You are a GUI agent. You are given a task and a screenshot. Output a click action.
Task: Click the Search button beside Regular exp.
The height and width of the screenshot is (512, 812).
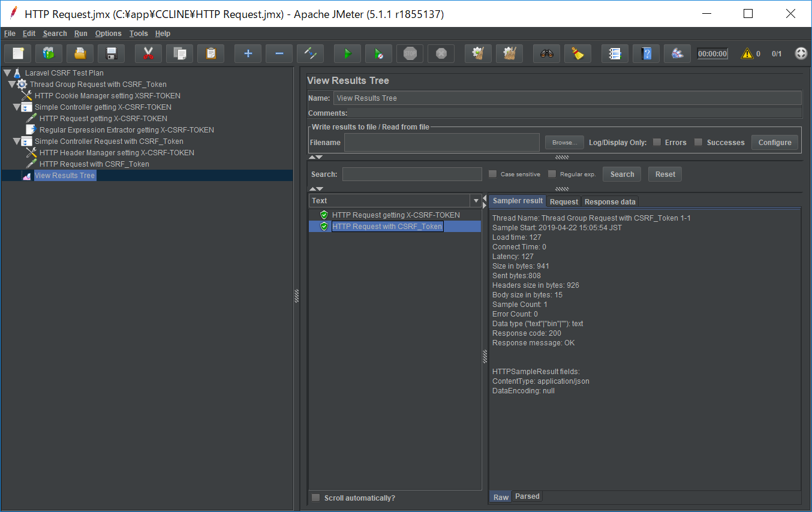pyautogui.click(x=622, y=174)
